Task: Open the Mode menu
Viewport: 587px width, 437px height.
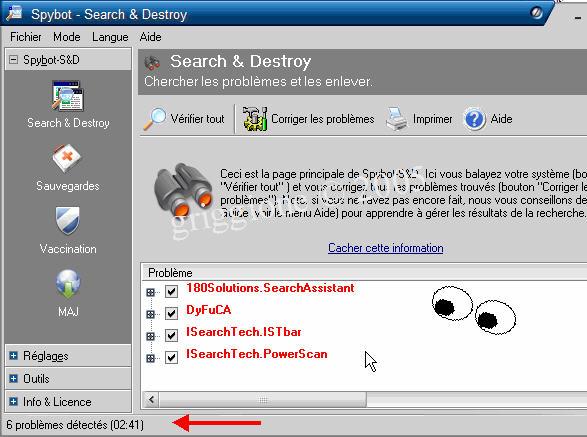Action: pos(67,37)
